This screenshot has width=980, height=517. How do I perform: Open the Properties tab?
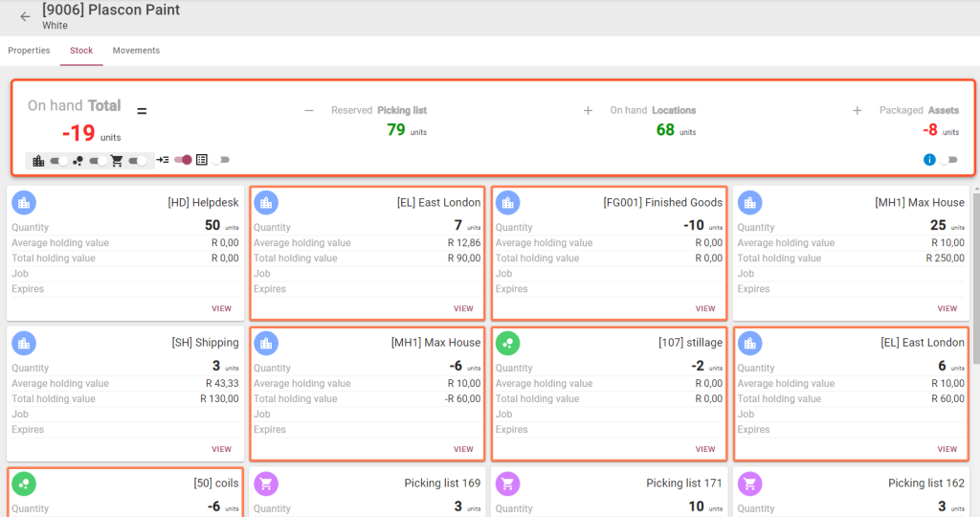tap(29, 51)
